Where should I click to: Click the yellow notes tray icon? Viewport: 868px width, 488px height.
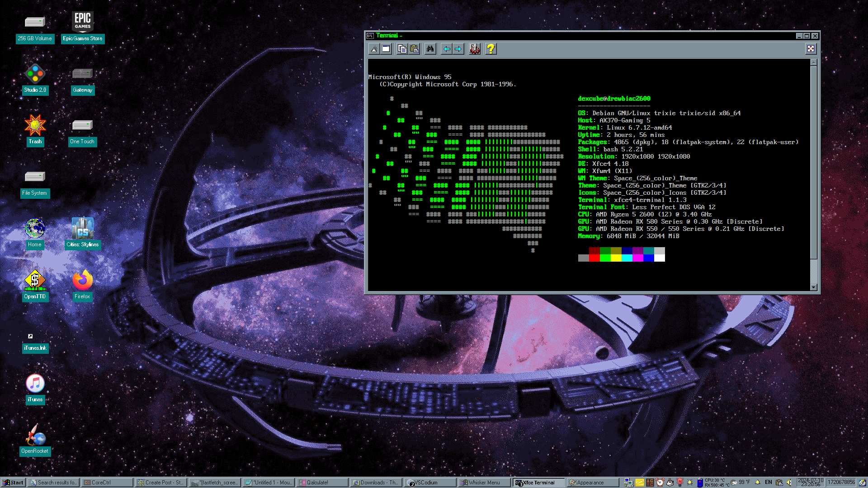(x=640, y=483)
